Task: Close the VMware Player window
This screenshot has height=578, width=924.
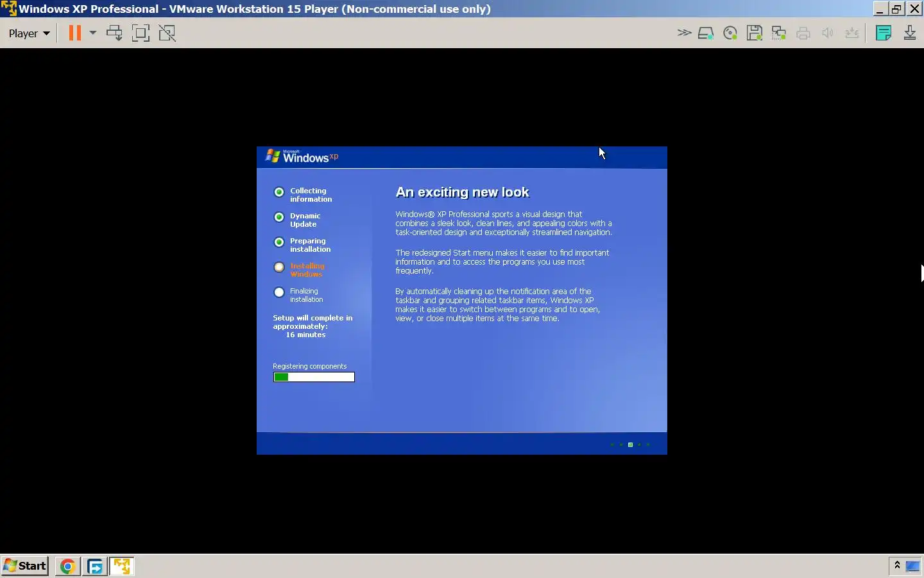Action: (915, 9)
